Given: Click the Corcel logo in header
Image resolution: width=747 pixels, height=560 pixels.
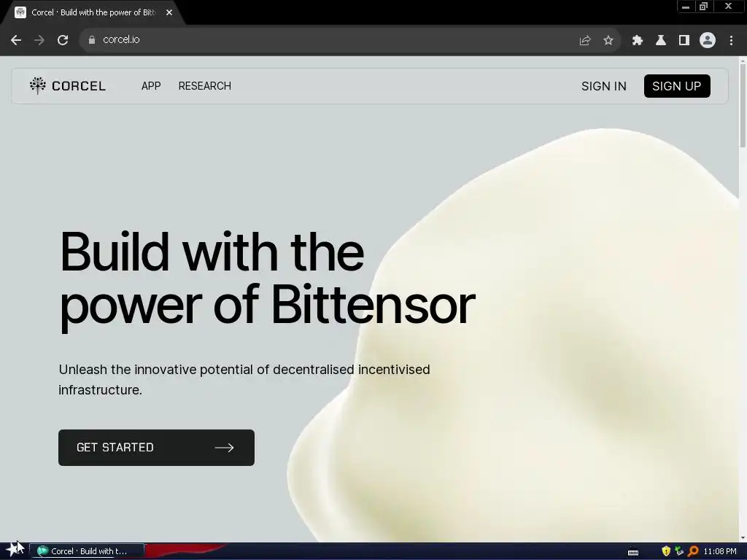Looking at the screenshot, I should point(67,86).
